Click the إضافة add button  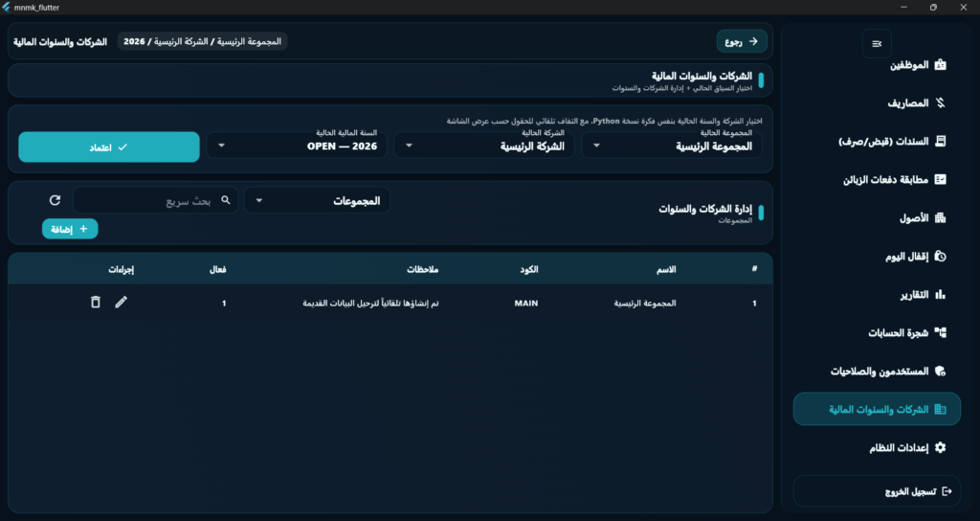click(70, 229)
